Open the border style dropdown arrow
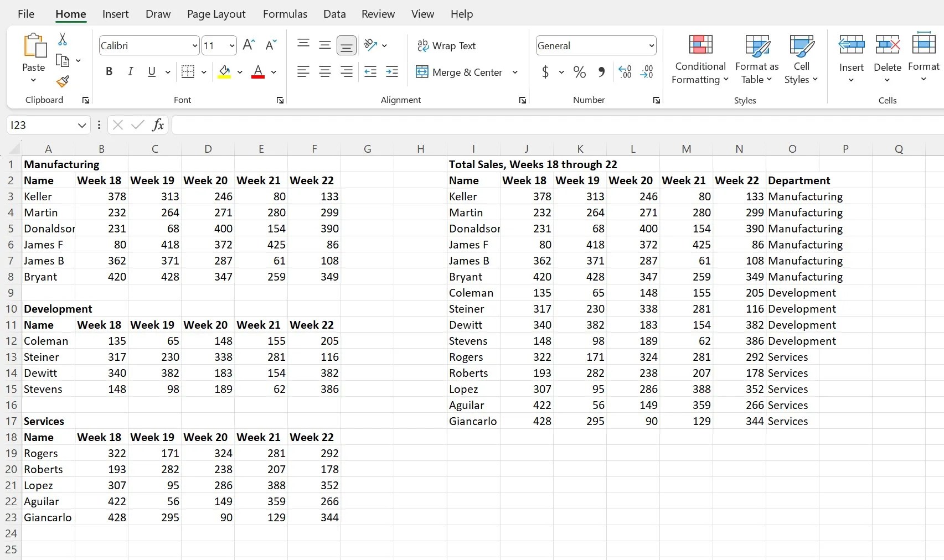944x560 pixels. pos(203,72)
